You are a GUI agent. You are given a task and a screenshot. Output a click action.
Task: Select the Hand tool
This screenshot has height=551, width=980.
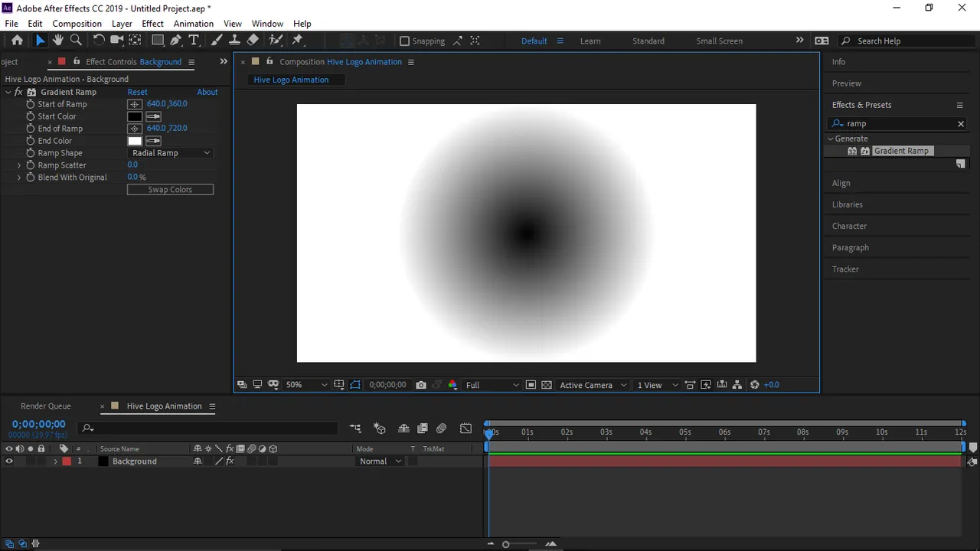(x=58, y=41)
